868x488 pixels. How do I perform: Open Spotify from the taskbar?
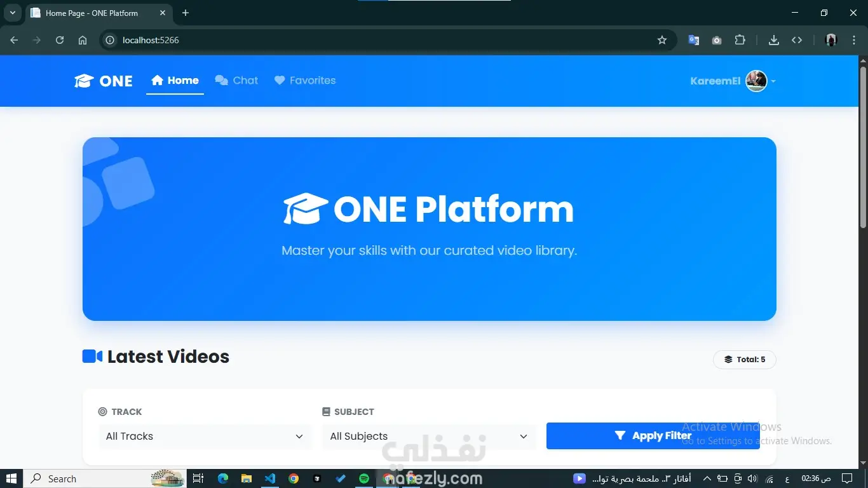coord(364,478)
